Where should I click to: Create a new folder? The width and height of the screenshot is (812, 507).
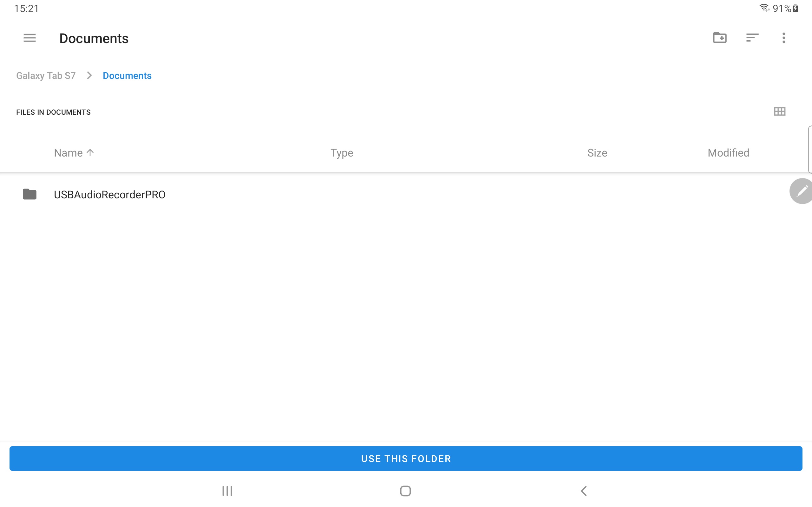coord(719,38)
